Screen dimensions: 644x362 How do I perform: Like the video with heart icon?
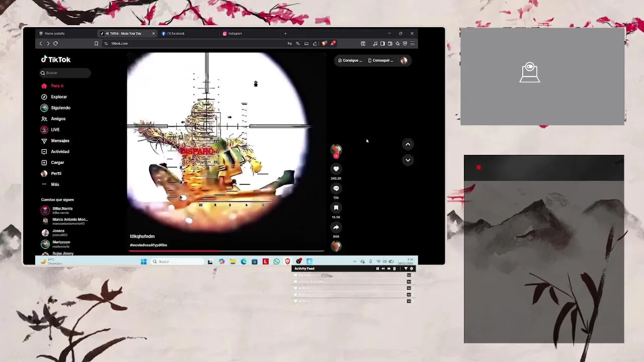point(336,169)
